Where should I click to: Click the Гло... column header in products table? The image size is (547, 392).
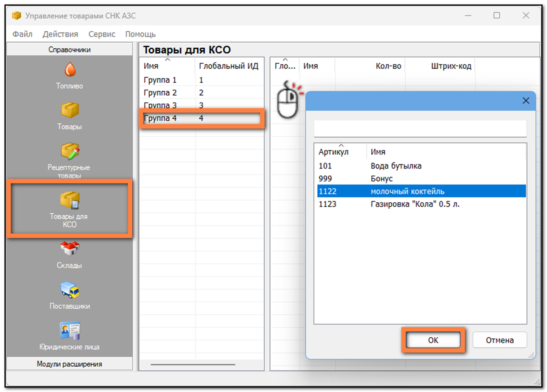285,66
